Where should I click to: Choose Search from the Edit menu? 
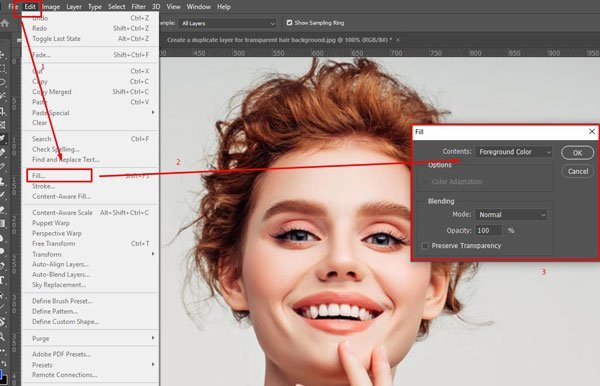[91, 139]
